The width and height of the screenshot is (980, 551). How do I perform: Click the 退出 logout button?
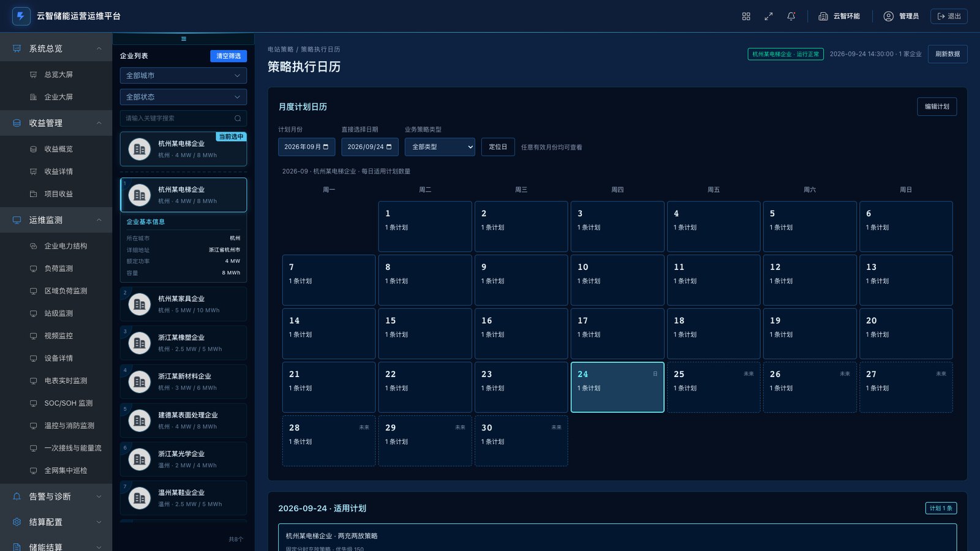click(x=949, y=17)
